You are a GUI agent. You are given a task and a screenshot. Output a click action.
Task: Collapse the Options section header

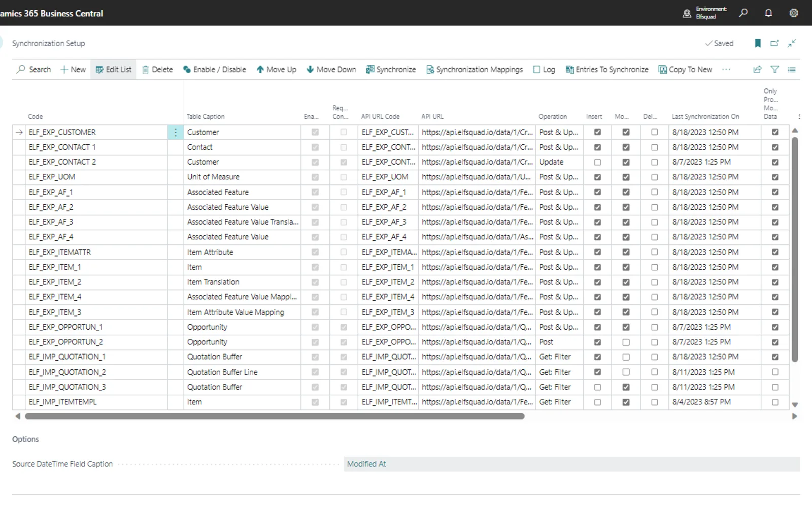pos(25,439)
